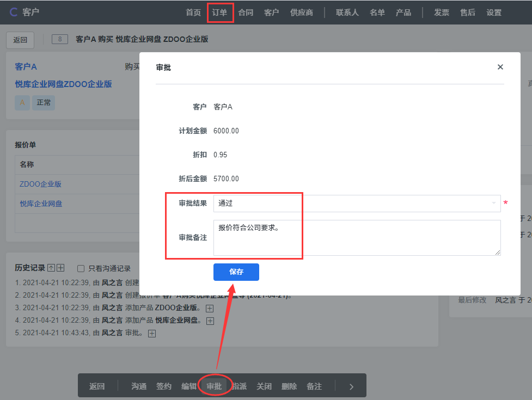This screenshot has width=532, height=400.
Task: Open the 客户A link in order summary
Action: click(26, 67)
